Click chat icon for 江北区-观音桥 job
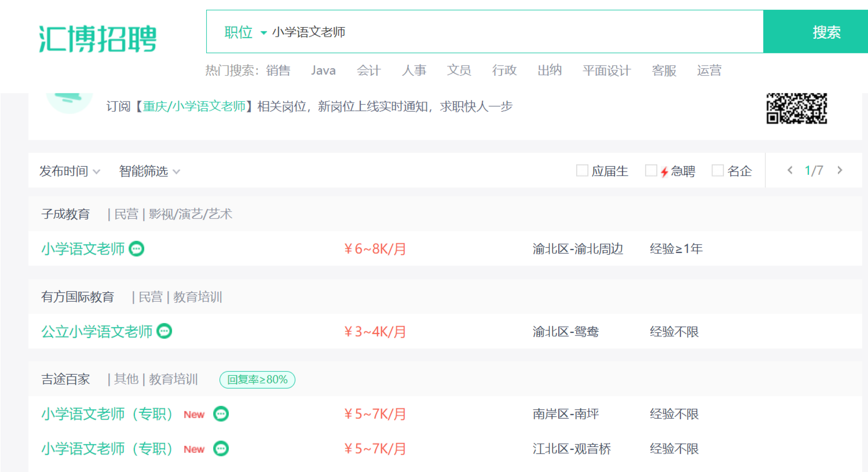Image resolution: width=868 pixels, height=472 pixels. point(221,449)
